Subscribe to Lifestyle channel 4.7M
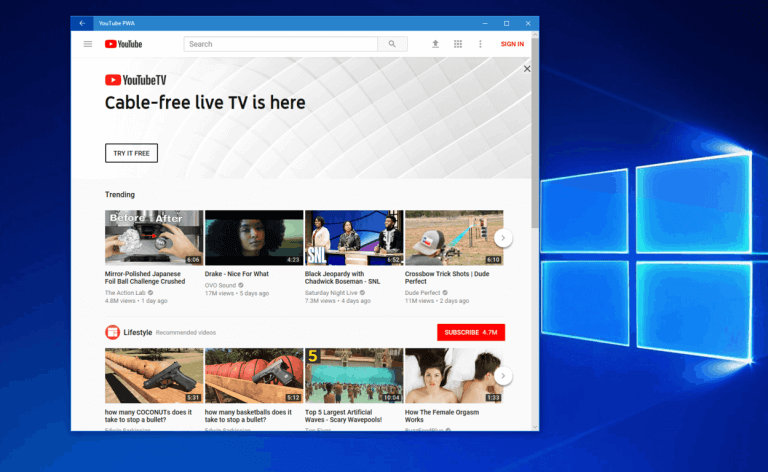 (x=471, y=332)
